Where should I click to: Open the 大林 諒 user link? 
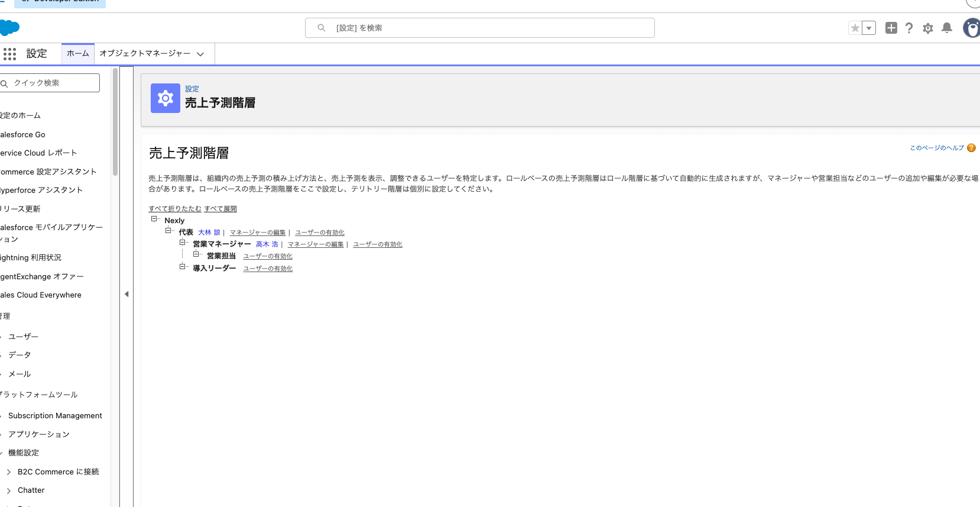point(209,232)
